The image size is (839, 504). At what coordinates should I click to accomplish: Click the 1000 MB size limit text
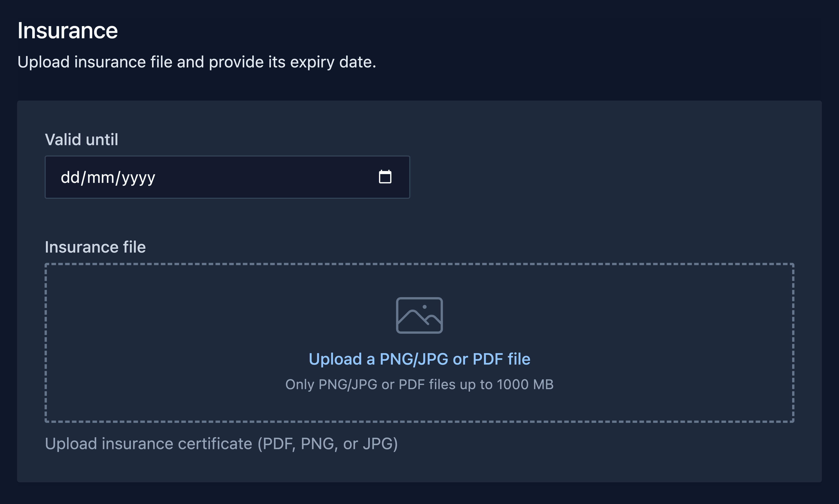(525, 384)
